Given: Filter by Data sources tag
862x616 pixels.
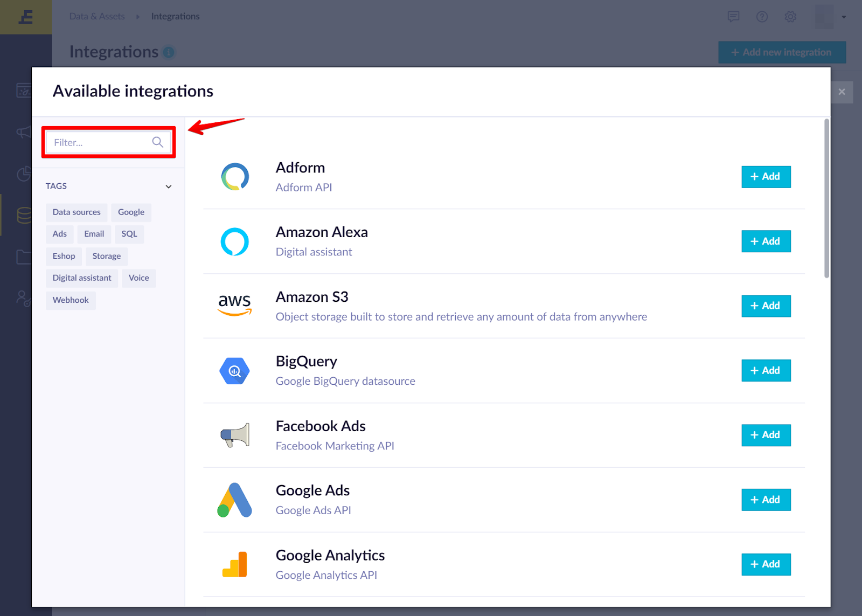Looking at the screenshot, I should click(77, 212).
